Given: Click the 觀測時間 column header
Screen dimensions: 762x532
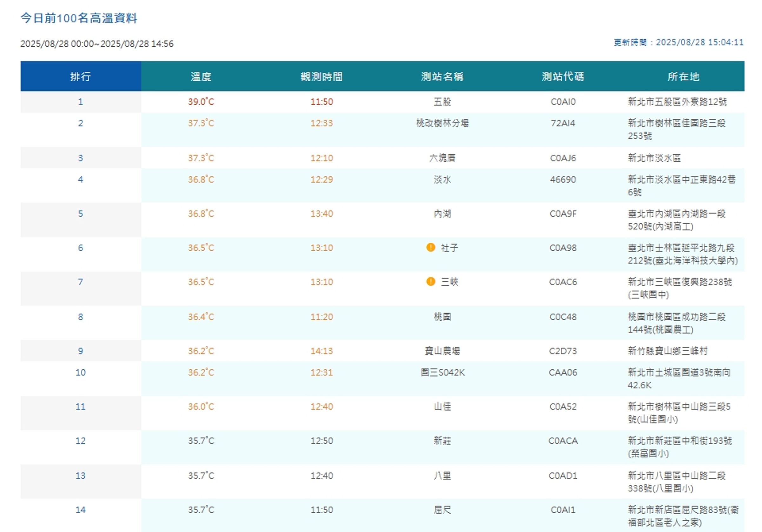Looking at the screenshot, I should (322, 76).
